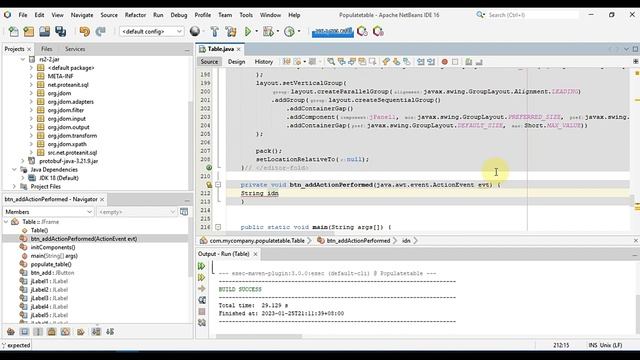The image size is (640, 360).
Task: Toggle Show Non-Public Members filter in Navigator
Action: click(51, 332)
